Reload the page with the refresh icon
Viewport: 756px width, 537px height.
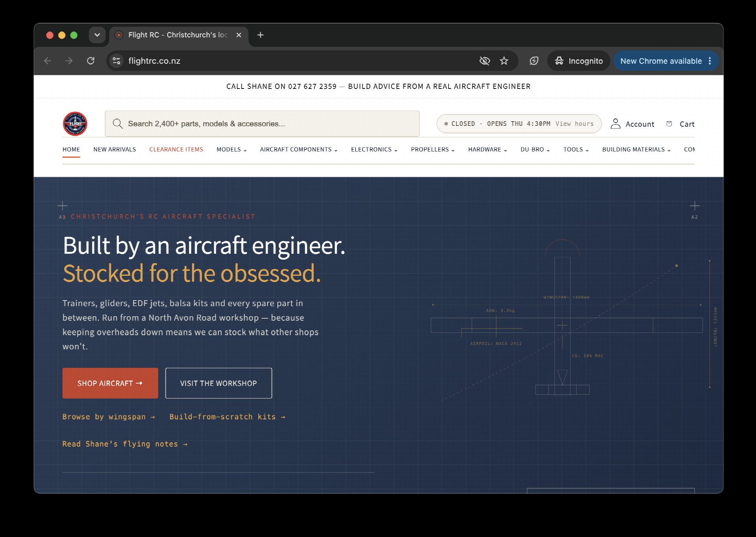coord(91,61)
